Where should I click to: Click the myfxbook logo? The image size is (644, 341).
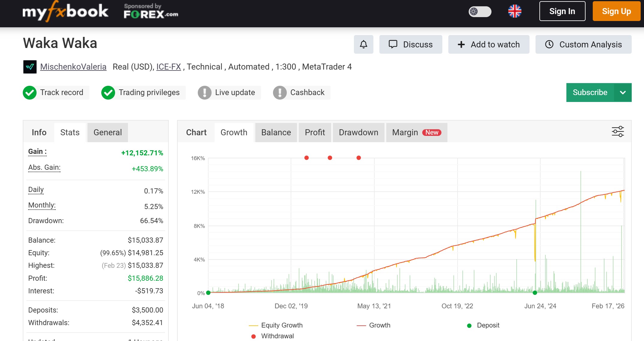pos(65,11)
